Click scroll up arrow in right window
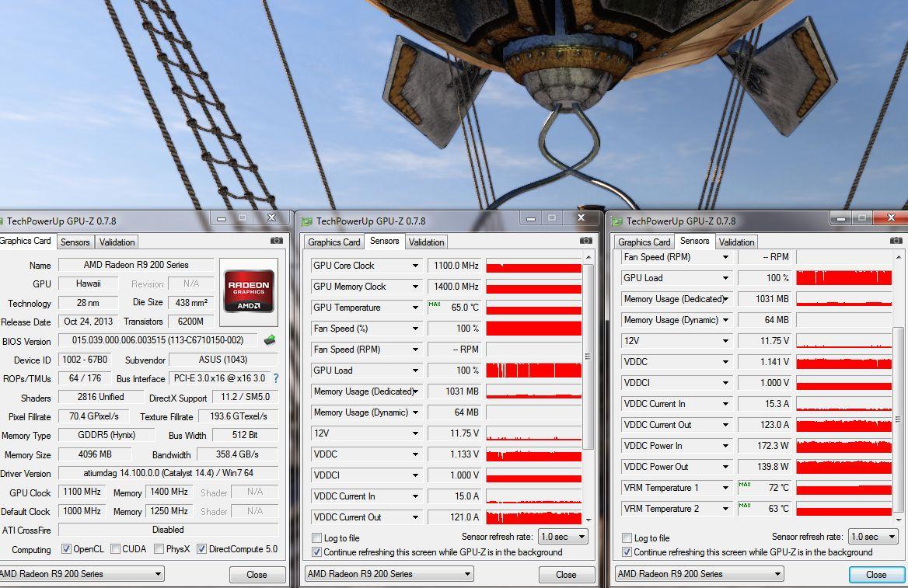Image resolution: width=908 pixels, height=588 pixels. pos(898,257)
